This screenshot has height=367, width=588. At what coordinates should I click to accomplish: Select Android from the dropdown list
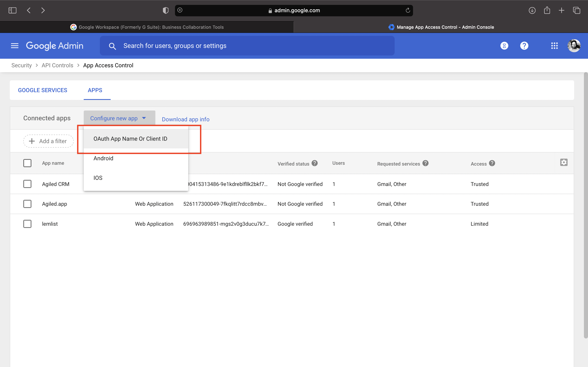[x=104, y=158]
